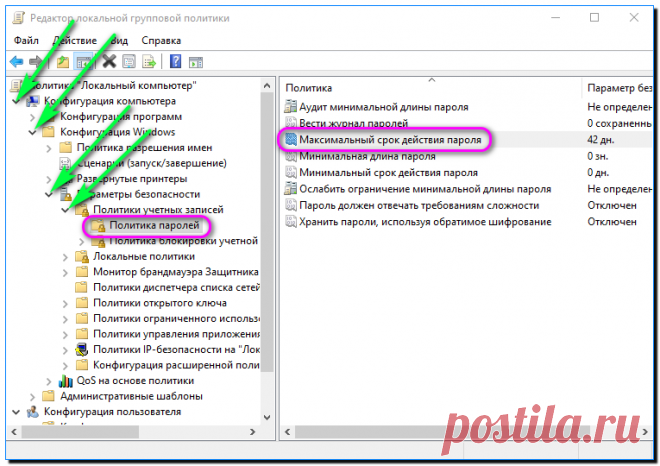
Task: Expand Политики IP-безопасности node
Action: pos(65,350)
